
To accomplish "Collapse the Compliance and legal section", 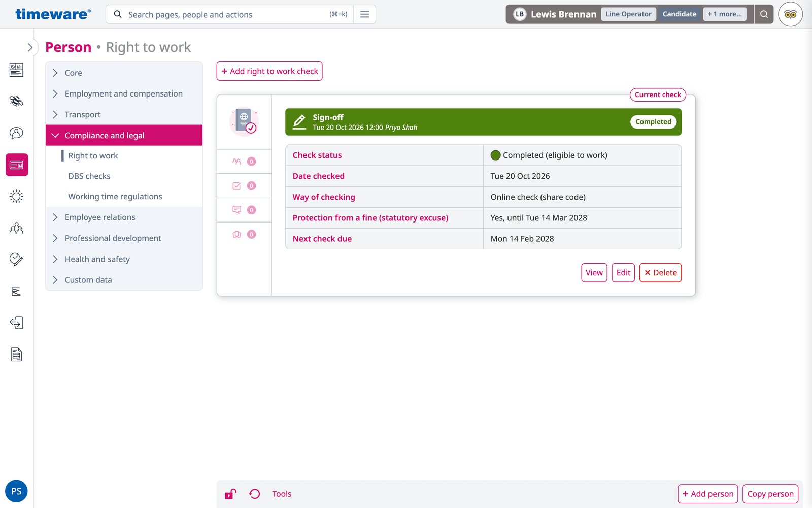I will tap(124, 135).
